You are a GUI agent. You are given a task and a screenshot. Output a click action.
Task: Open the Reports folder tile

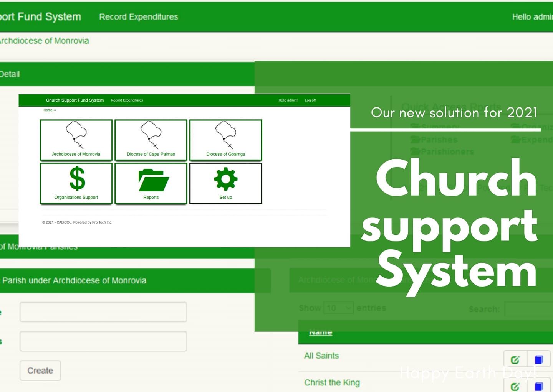pos(151,183)
